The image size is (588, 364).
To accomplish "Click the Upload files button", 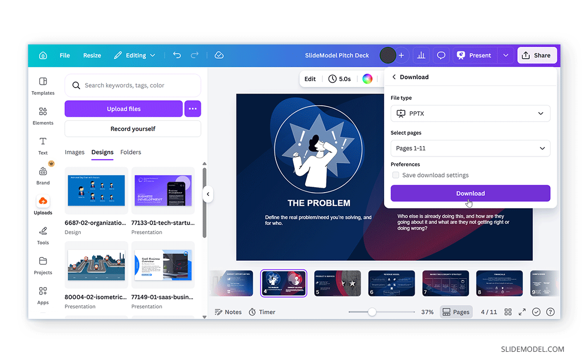I will pos(123,108).
